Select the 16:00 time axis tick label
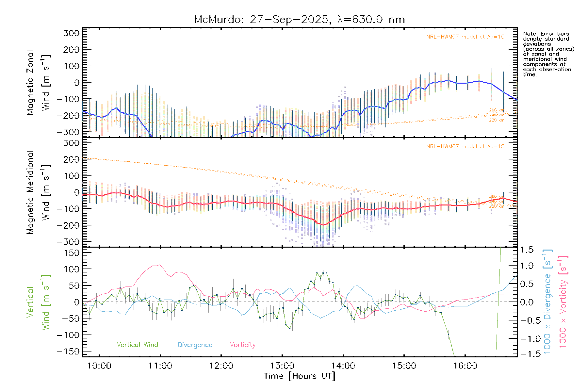 [x=465, y=366]
